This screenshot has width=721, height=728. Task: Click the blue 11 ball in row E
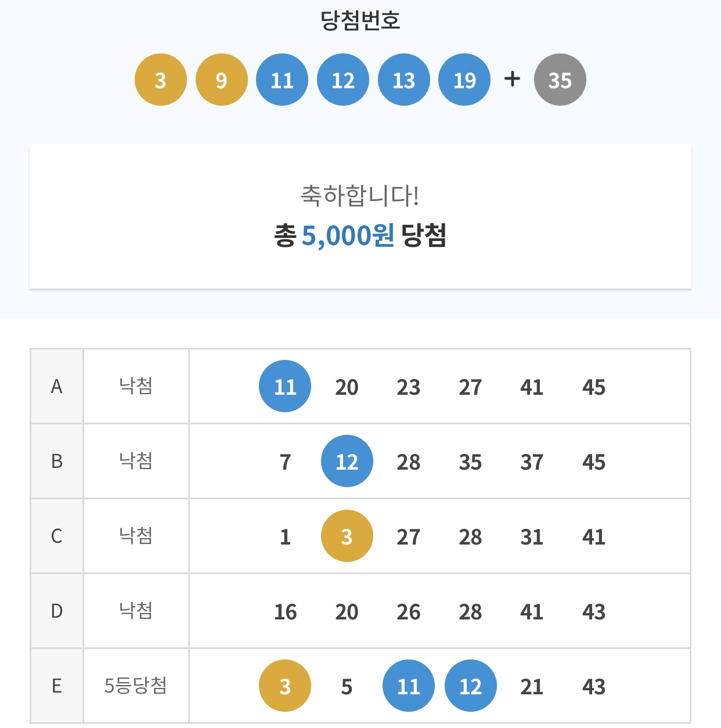click(x=409, y=686)
